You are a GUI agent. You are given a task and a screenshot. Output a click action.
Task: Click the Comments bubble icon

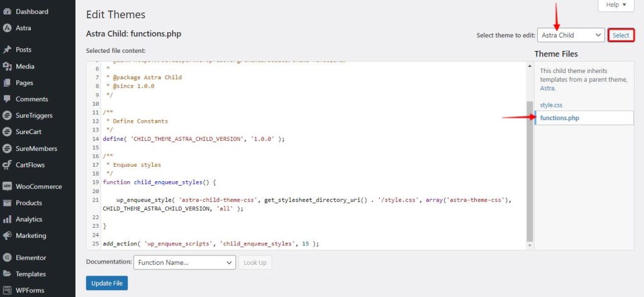tap(7, 99)
